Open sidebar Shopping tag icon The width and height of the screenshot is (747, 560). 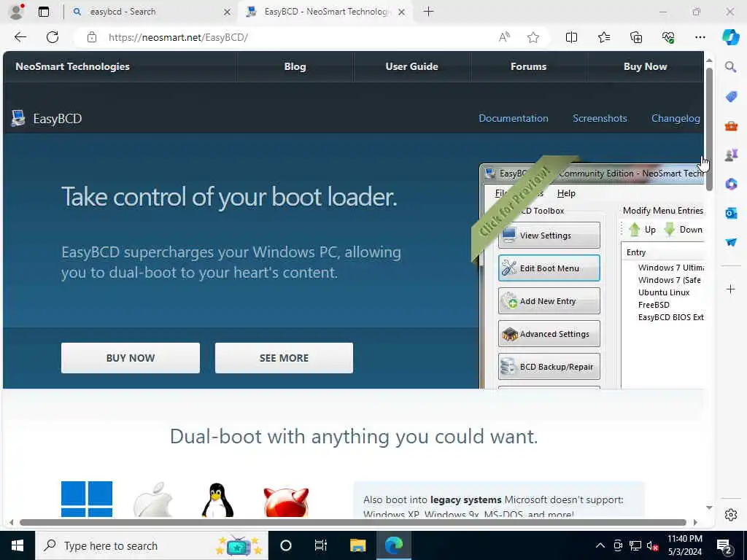click(731, 97)
